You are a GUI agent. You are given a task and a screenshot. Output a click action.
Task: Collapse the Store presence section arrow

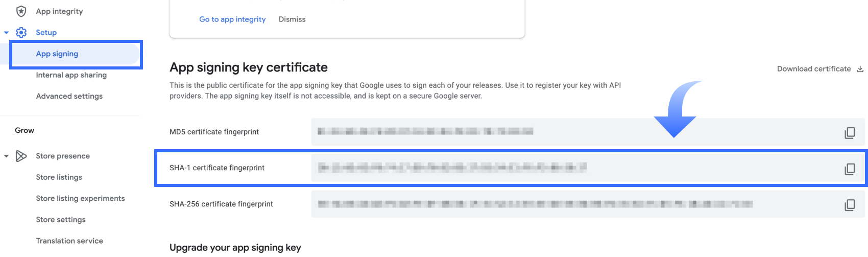pos(6,156)
